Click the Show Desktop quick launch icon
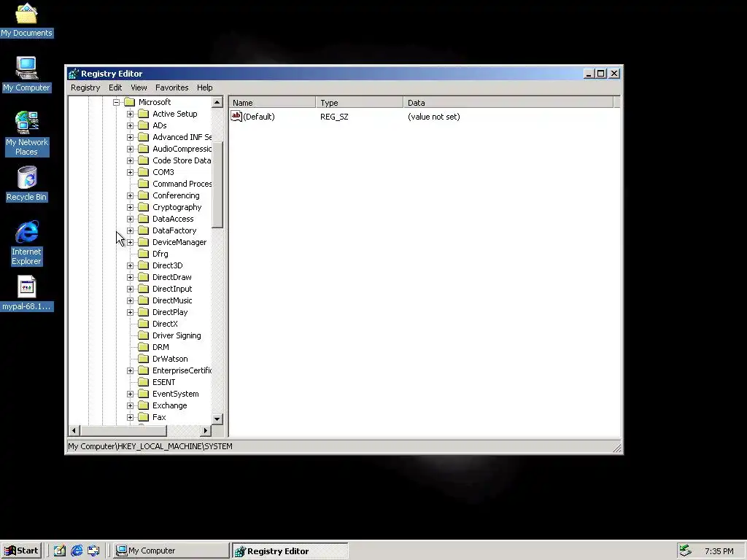 (x=60, y=551)
